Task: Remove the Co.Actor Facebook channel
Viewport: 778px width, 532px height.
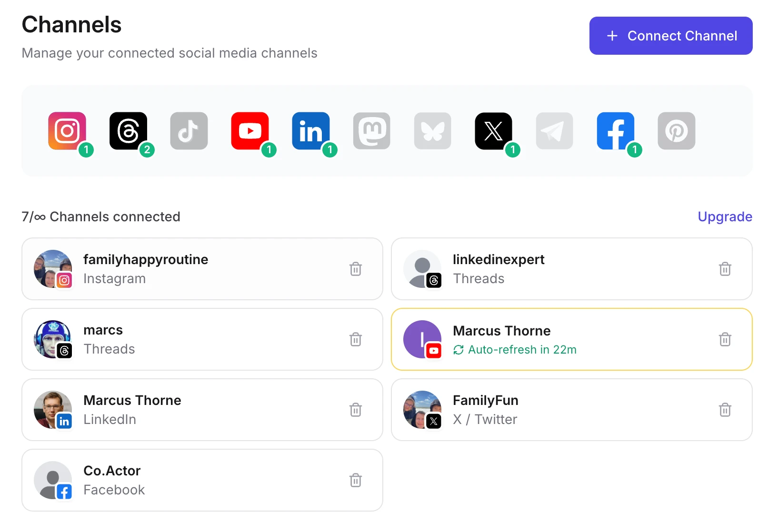Action: 356,480
